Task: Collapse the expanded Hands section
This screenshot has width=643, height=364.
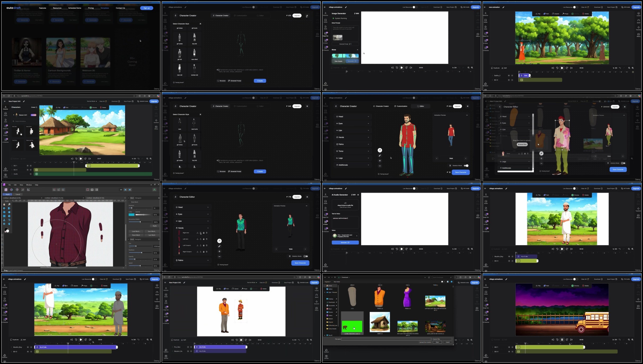Action: click(208, 228)
